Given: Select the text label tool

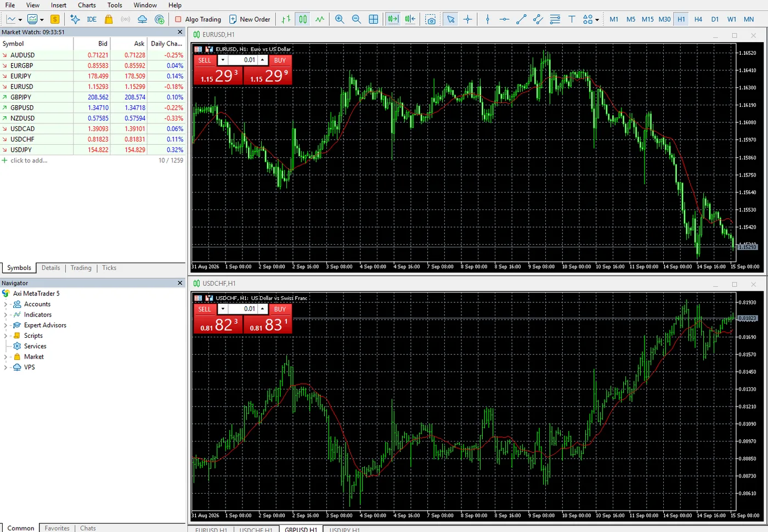Looking at the screenshot, I should coord(572,19).
